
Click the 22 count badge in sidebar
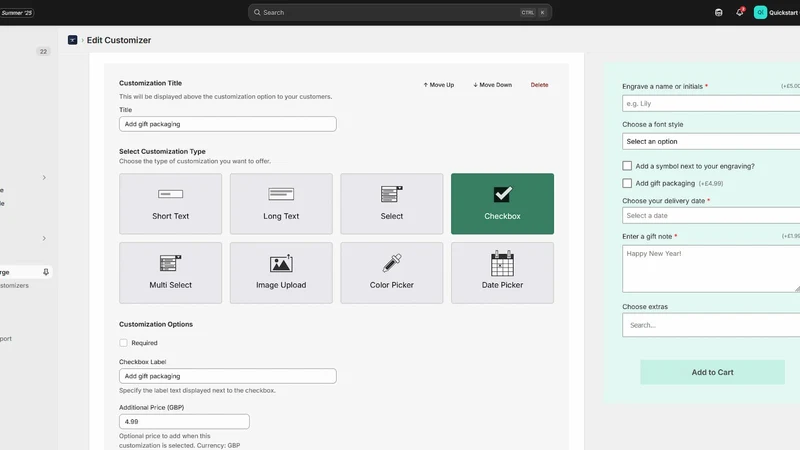pyautogui.click(x=43, y=52)
